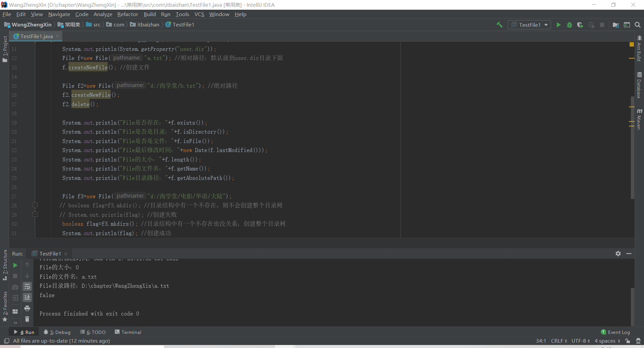Viewport: 644px width, 348px height.
Task: Click the editor vertical scrollbar
Action: (x=632, y=147)
